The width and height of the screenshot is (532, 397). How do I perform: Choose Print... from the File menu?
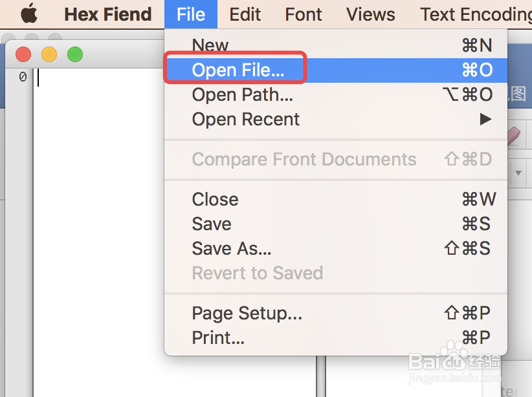pos(218,338)
